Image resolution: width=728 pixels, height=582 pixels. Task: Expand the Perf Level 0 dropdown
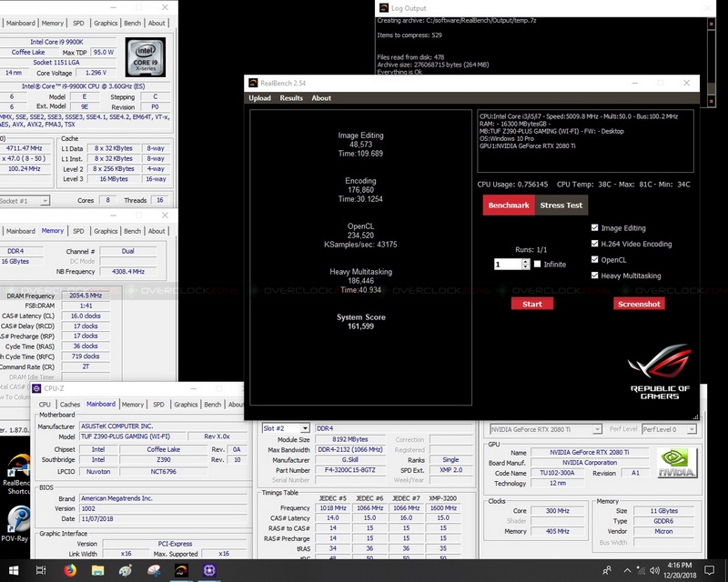tap(692, 429)
